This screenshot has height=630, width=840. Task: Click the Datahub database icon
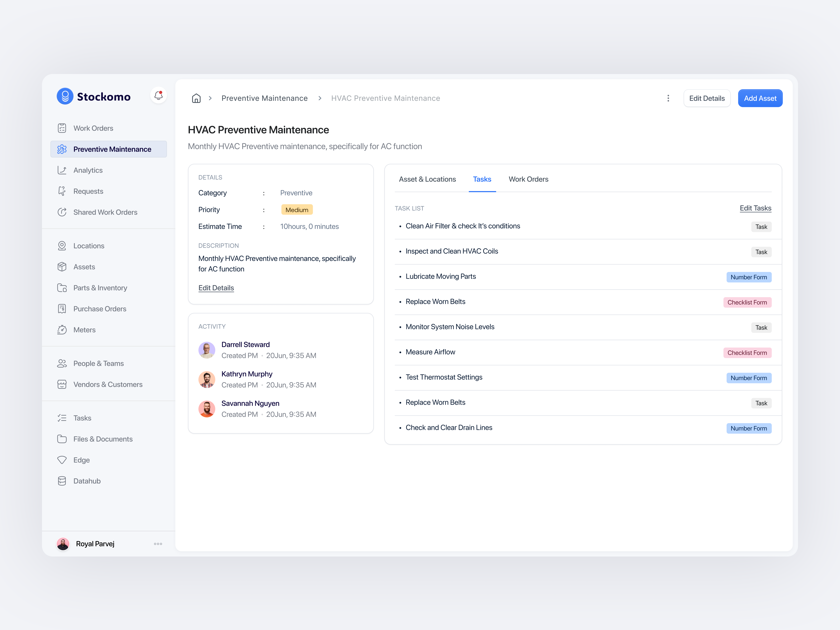(x=62, y=481)
